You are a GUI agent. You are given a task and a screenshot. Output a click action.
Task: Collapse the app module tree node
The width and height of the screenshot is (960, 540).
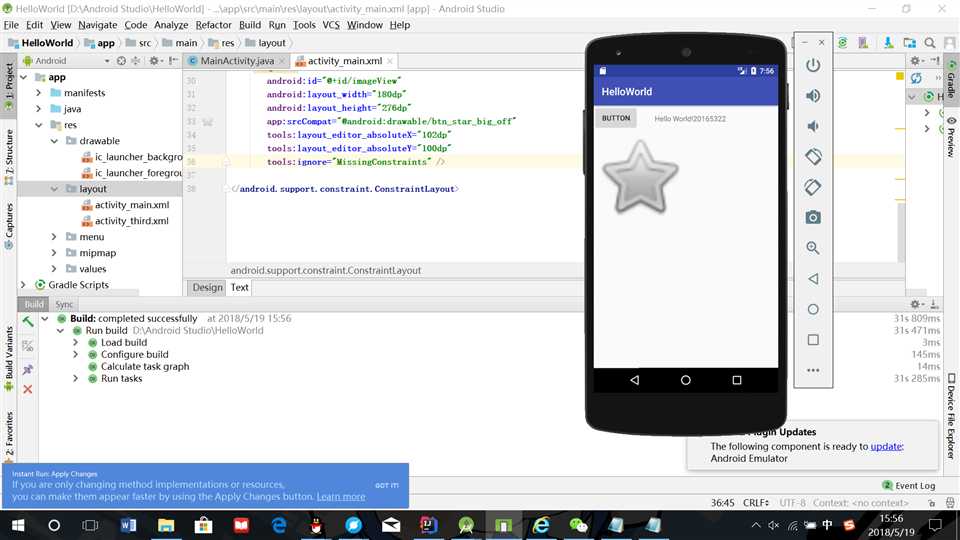[x=24, y=77]
